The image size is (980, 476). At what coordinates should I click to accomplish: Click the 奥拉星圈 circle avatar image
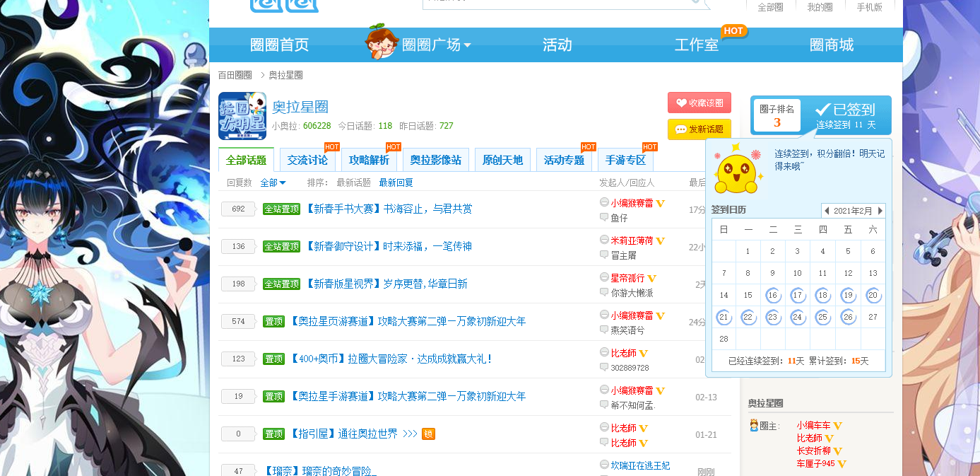pyautogui.click(x=242, y=116)
